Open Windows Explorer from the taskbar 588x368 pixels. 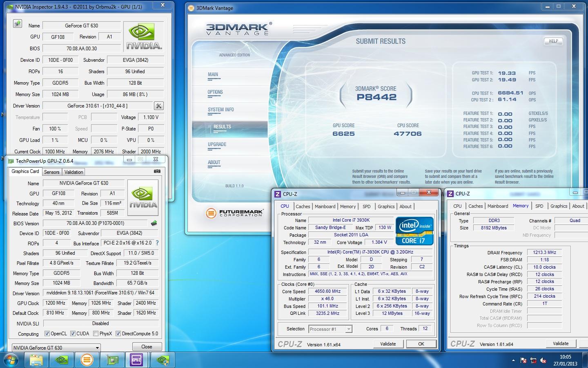36,360
